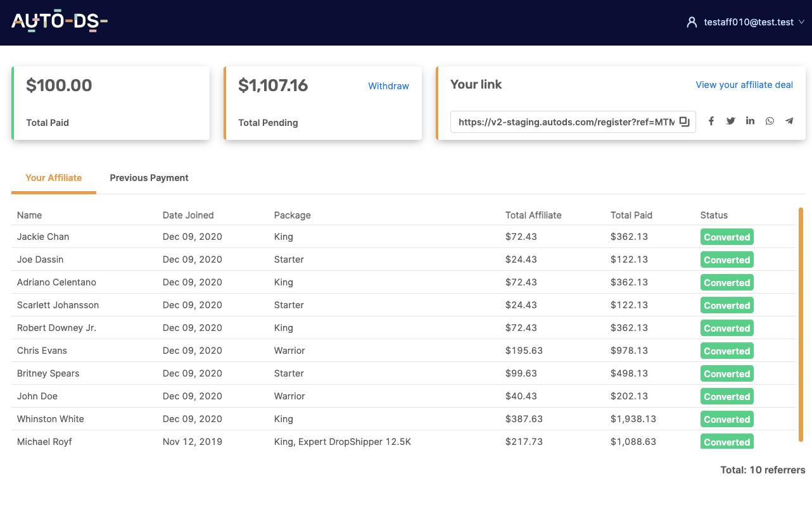This screenshot has height=512, width=812.
Task: Select the Scarlett Johansson row name
Action: (58, 305)
